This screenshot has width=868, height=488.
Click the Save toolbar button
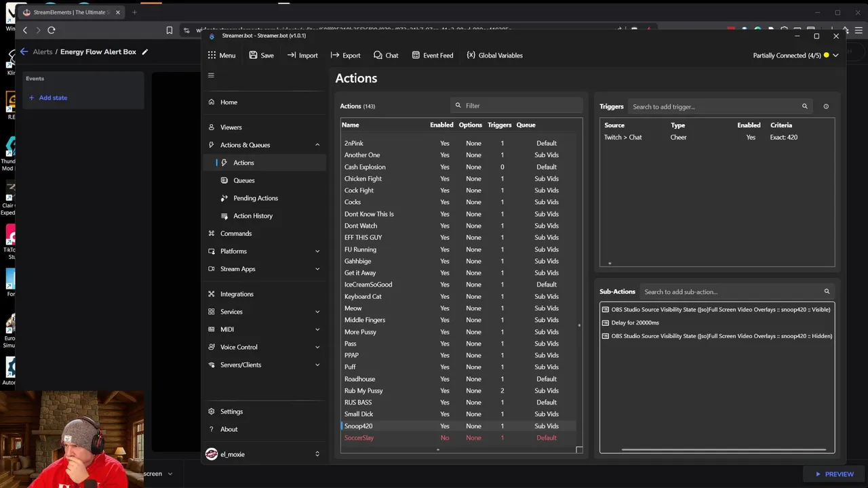261,56
